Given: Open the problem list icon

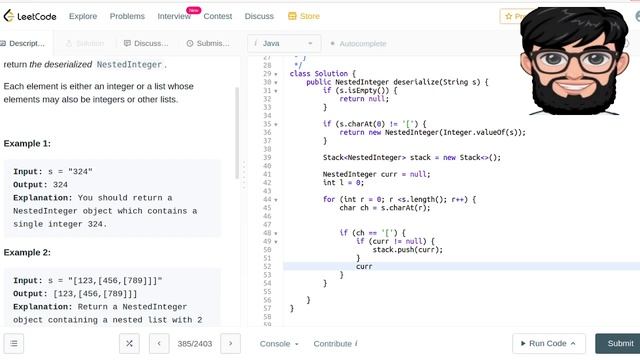Looking at the screenshot, I should (x=14, y=344).
